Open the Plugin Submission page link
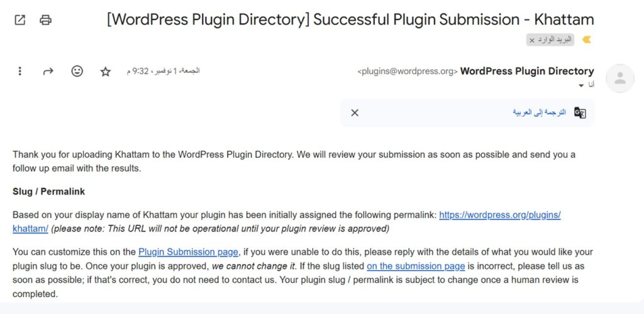This screenshot has height=314, width=644. tap(188, 252)
